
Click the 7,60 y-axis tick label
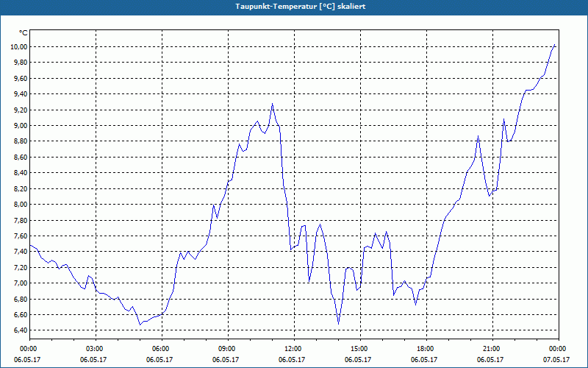(x=21, y=236)
